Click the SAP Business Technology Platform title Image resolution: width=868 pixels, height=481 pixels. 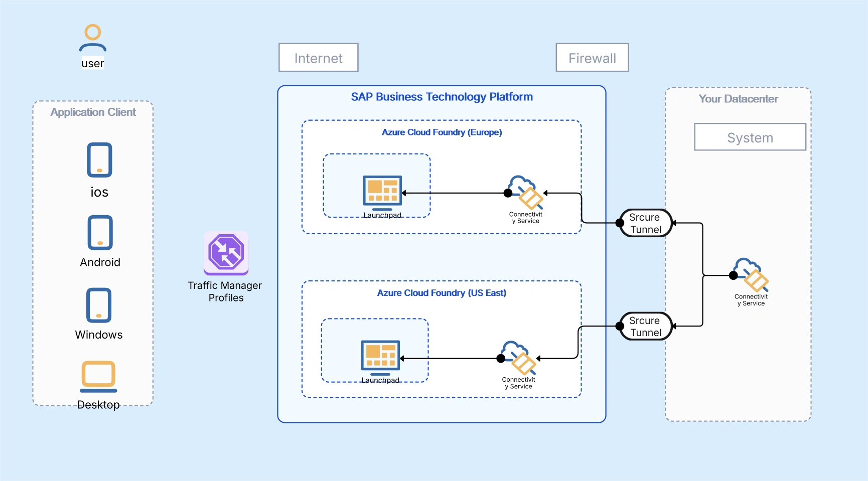[442, 97]
